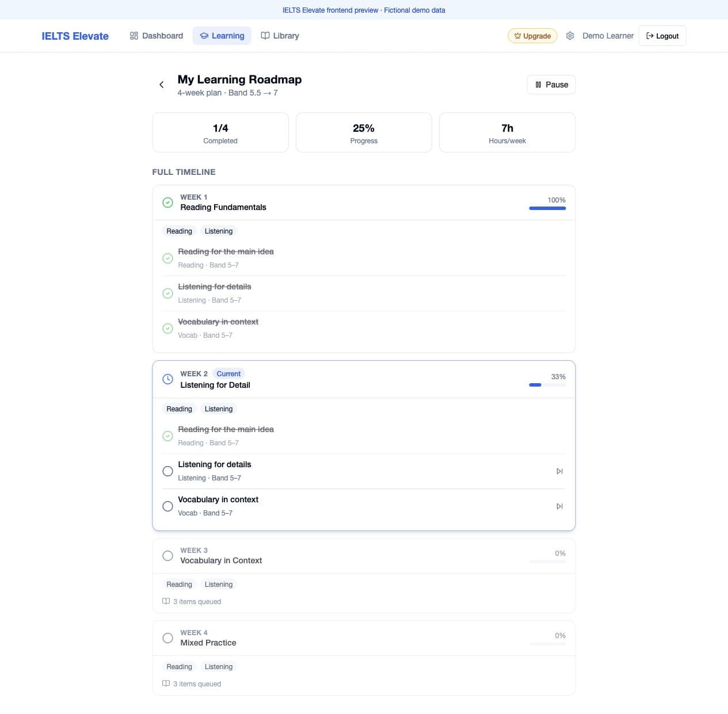Open the Dashboard tab
The height and width of the screenshot is (714, 728).
157,36
